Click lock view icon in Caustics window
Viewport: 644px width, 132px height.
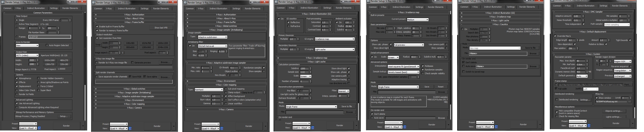pyautogui.click(x=496, y=126)
